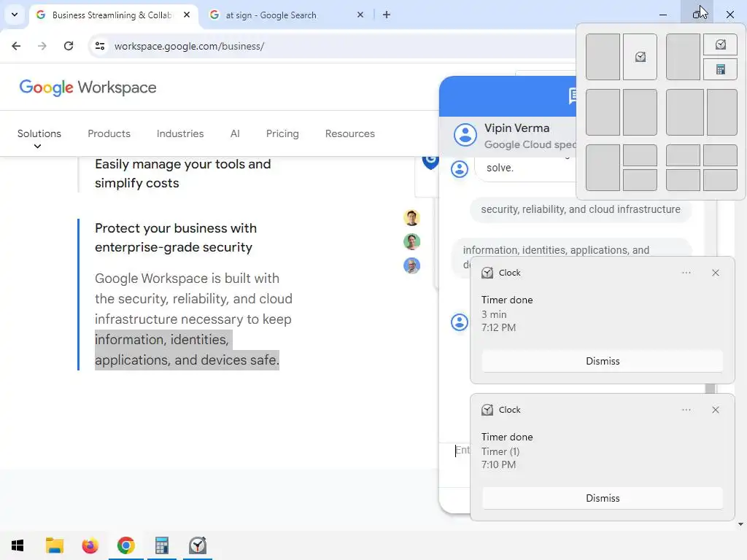The image size is (747, 560).
Task: Select 'Easily manage your tools' section
Action: point(183,174)
